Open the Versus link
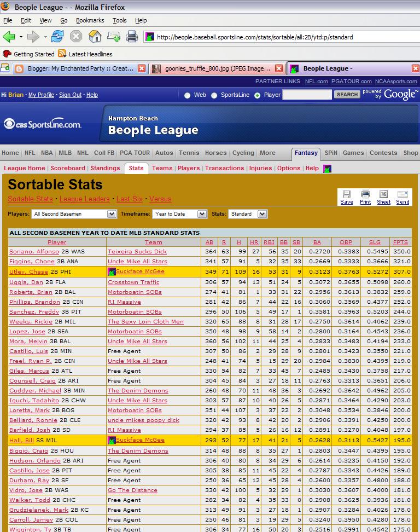 [x=160, y=199]
